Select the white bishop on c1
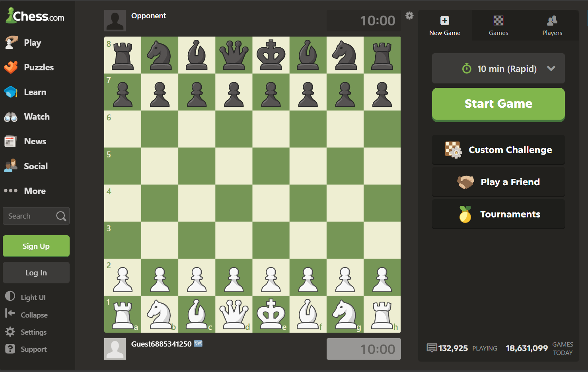Image resolution: width=588 pixels, height=372 pixels. (x=197, y=314)
